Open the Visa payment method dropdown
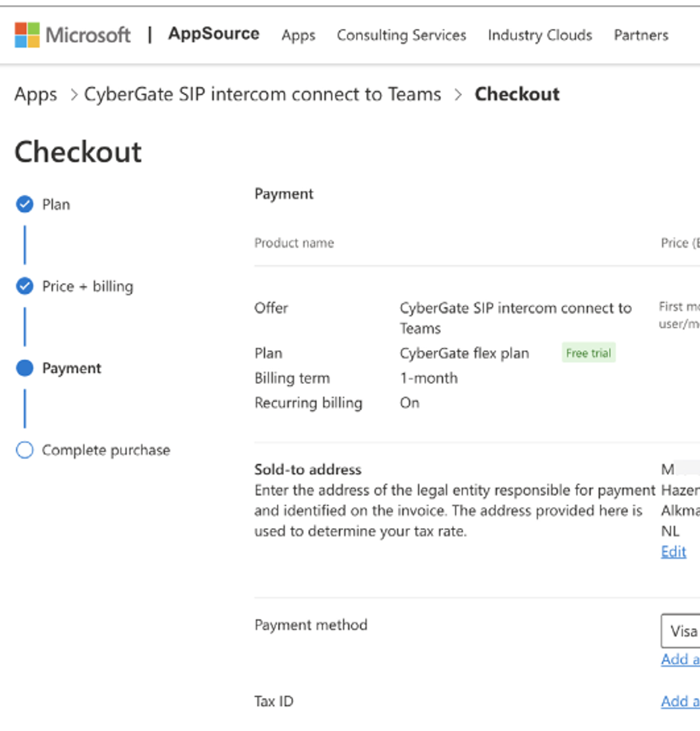The image size is (700, 731). pyautogui.click(x=681, y=631)
